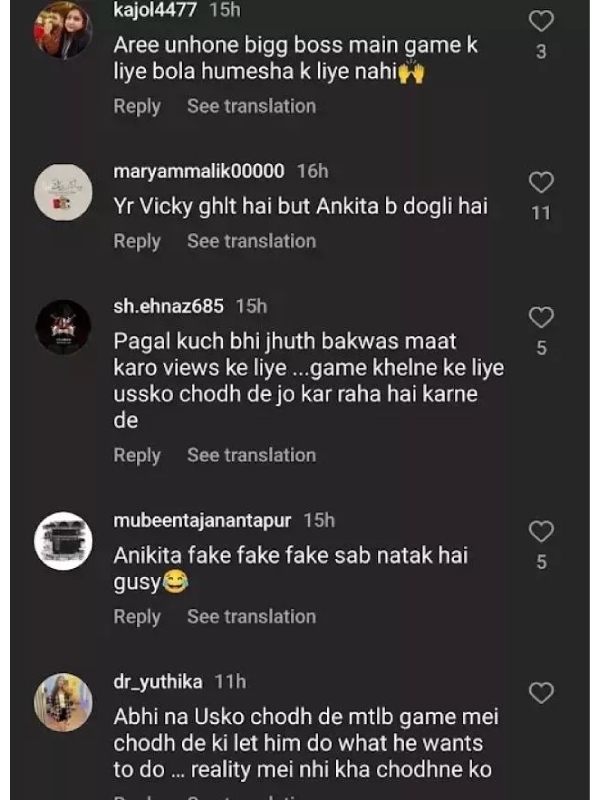The image size is (600, 800).
Task: Reply to sh.ehnaz685's comment
Action: pyautogui.click(x=137, y=455)
